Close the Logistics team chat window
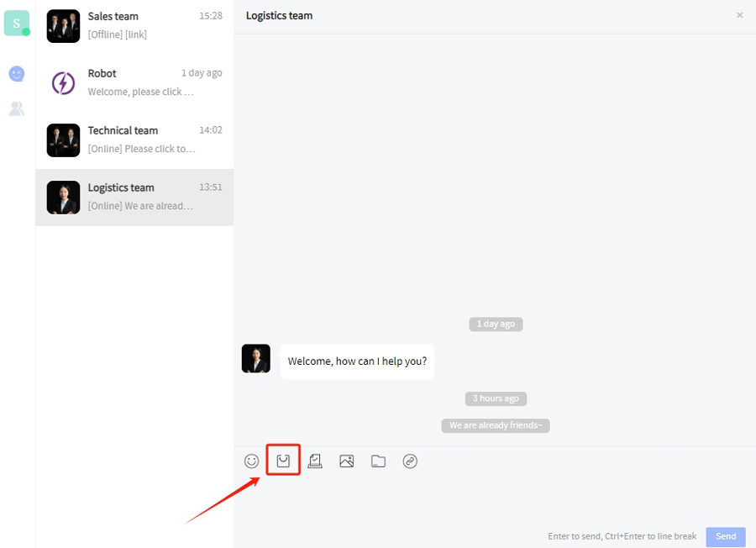 tap(739, 15)
